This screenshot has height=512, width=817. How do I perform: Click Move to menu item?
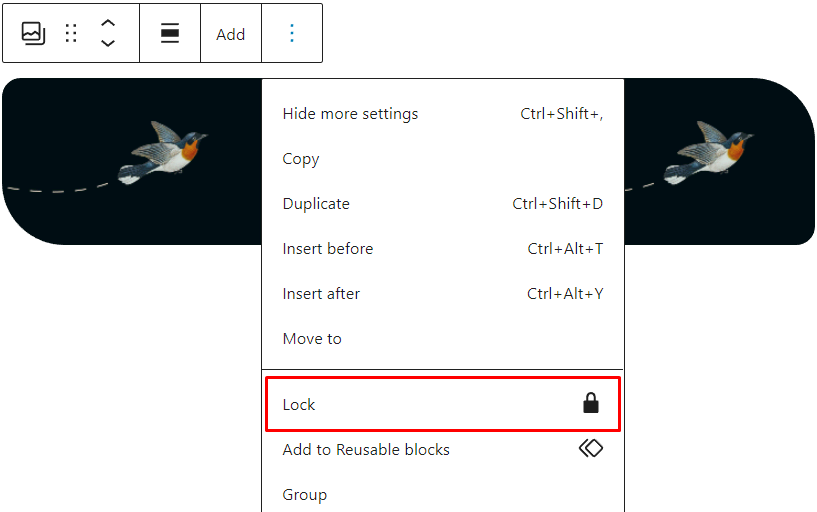pos(312,339)
